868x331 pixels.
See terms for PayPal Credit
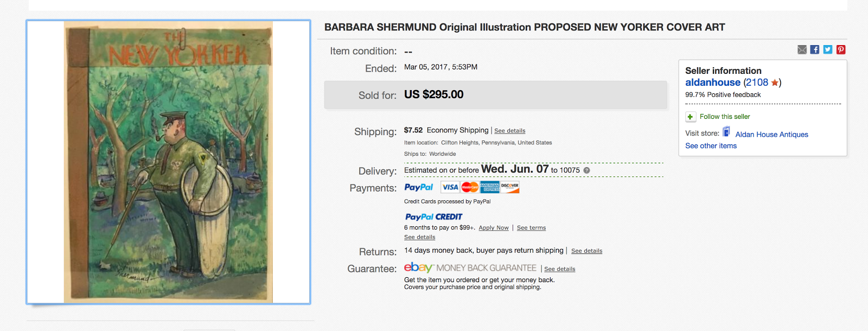(531, 228)
